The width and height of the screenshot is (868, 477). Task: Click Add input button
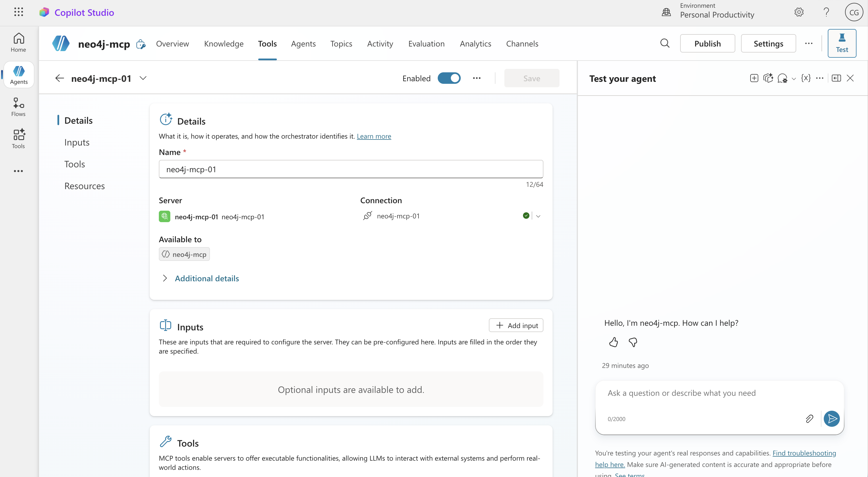point(516,325)
